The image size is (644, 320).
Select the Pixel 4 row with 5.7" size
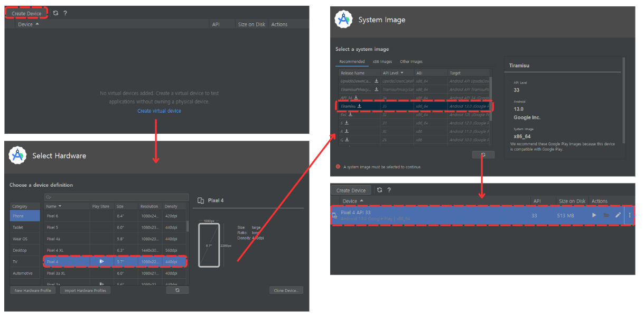coord(114,261)
